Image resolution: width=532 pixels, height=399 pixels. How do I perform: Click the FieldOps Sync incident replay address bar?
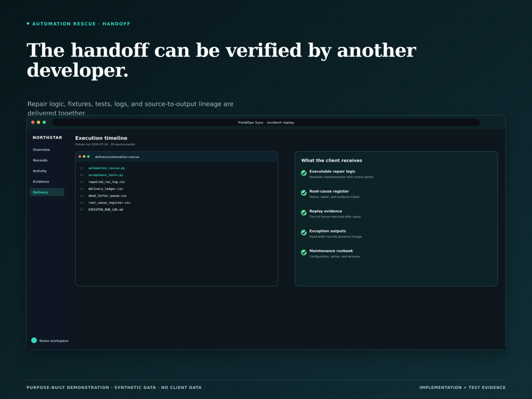[266, 122]
